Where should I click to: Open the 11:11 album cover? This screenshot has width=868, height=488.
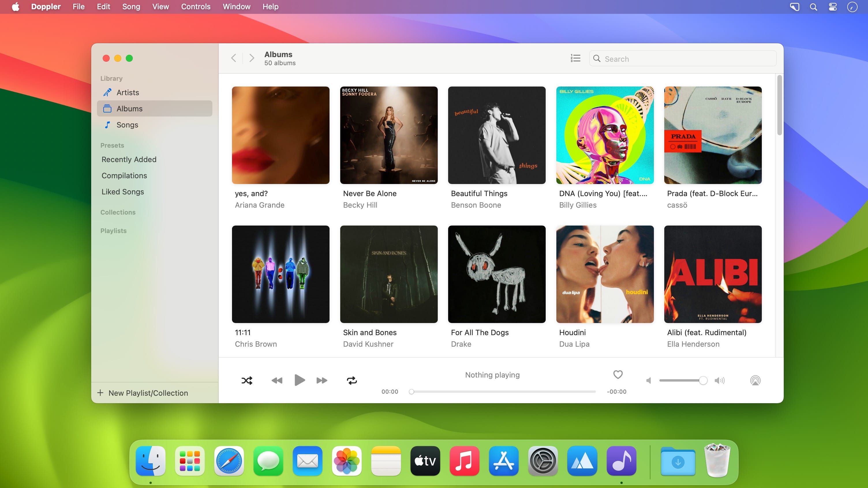(x=281, y=274)
